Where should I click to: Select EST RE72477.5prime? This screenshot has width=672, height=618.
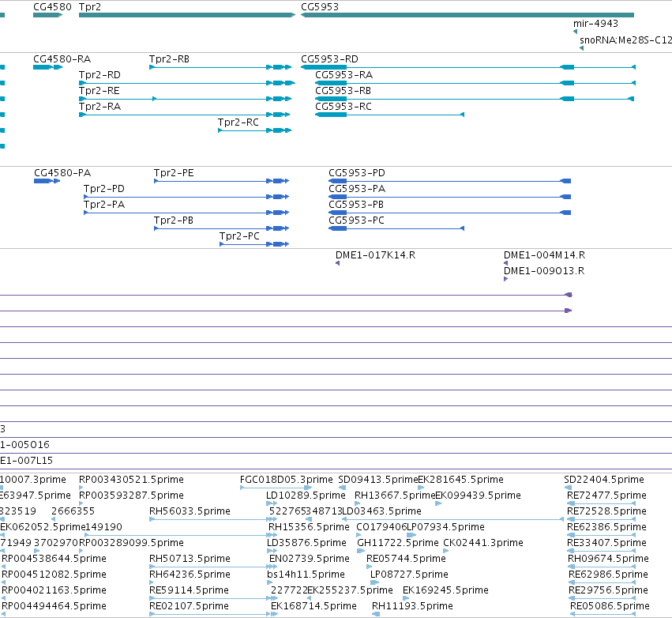coord(606,496)
